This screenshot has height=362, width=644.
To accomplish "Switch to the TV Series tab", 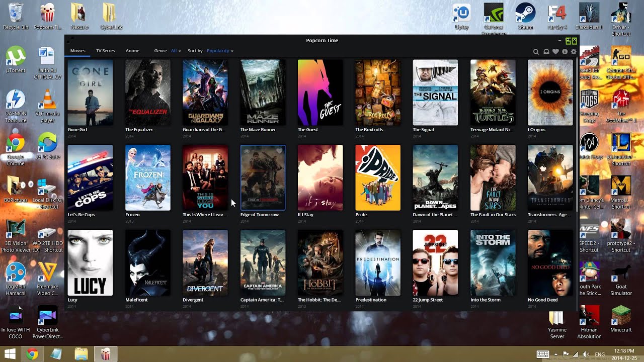I will pos(105,51).
